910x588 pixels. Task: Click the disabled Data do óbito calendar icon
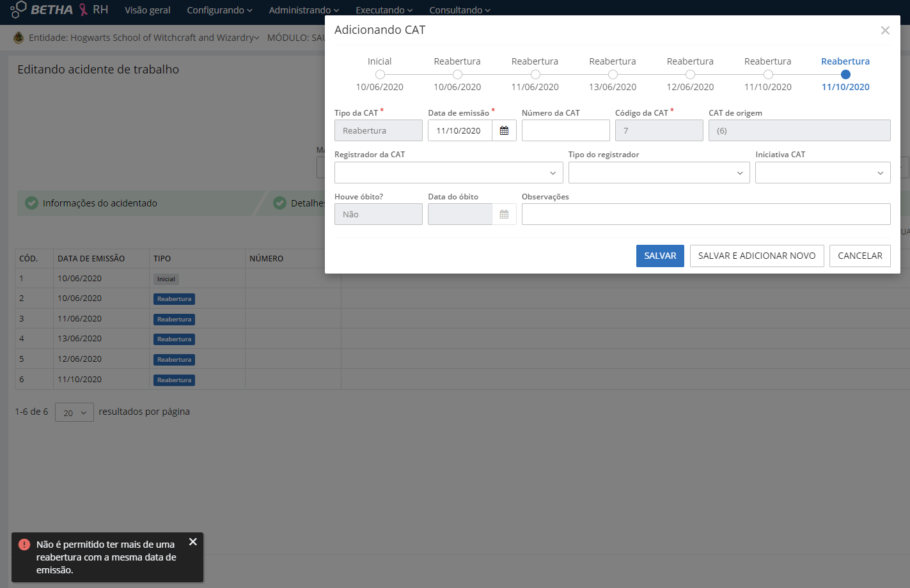(x=504, y=214)
